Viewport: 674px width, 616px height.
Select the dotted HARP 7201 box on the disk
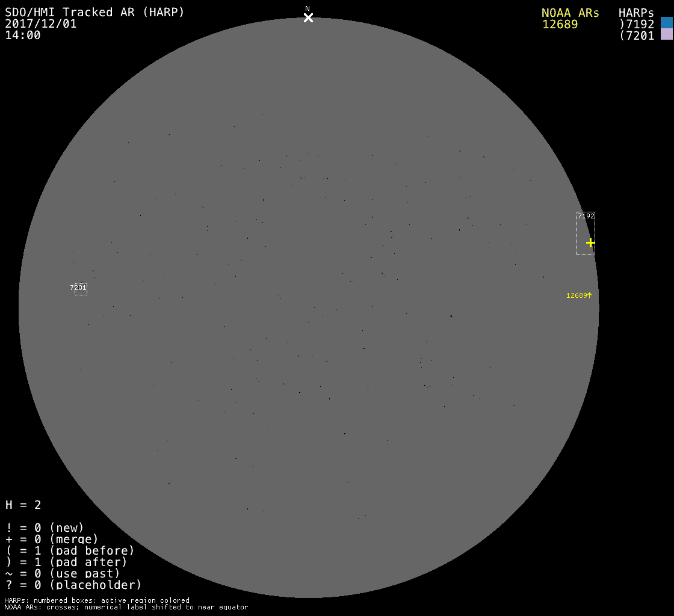click(x=81, y=289)
